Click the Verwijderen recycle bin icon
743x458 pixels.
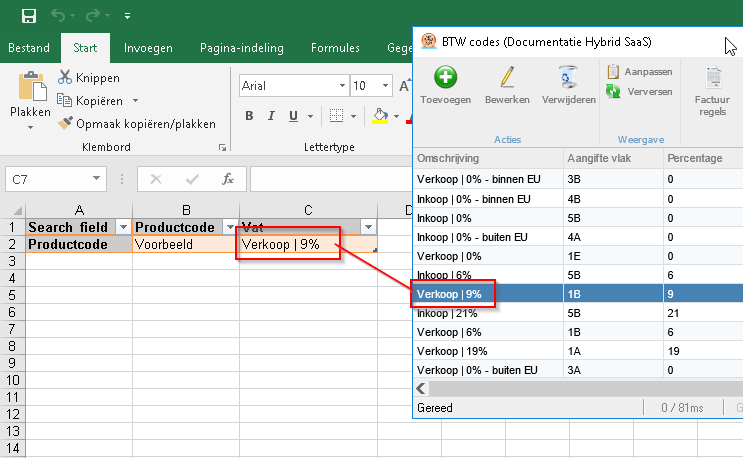click(x=567, y=79)
